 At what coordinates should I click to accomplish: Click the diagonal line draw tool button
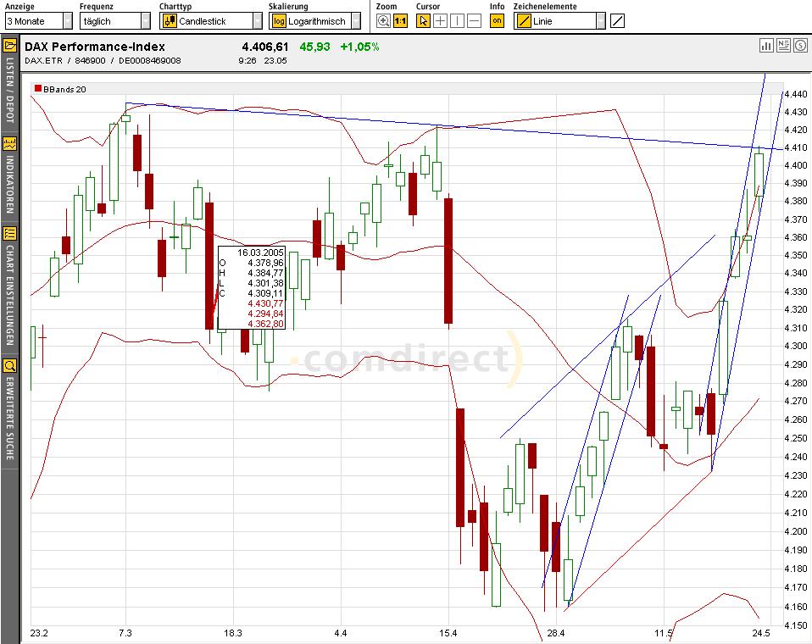(617, 21)
